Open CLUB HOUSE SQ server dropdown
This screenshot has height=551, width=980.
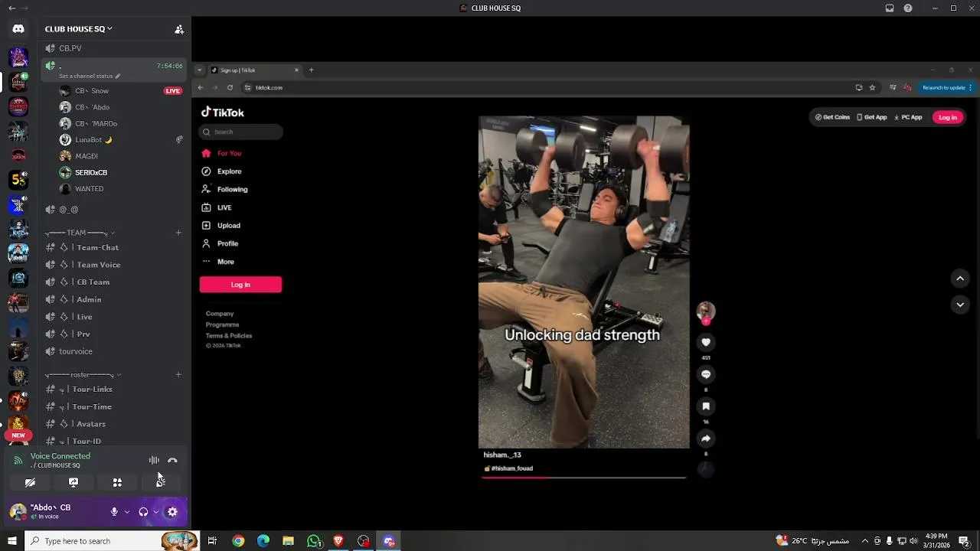(x=78, y=29)
